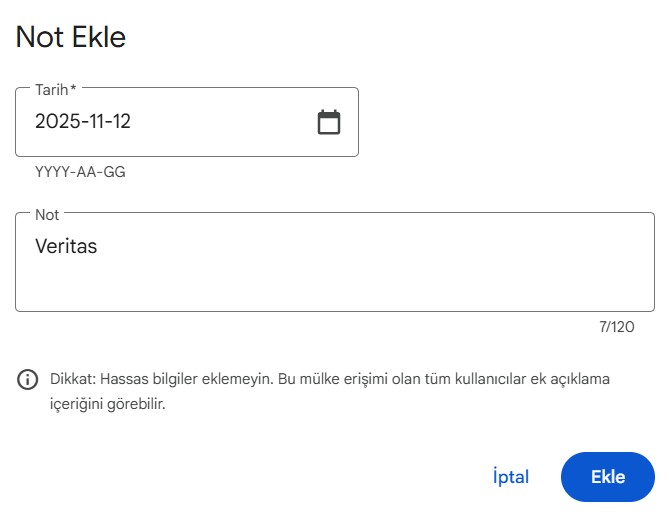Click the Dikkat warning text first line
The width and height of the screenshot is (669, 522).
[330, 380]
